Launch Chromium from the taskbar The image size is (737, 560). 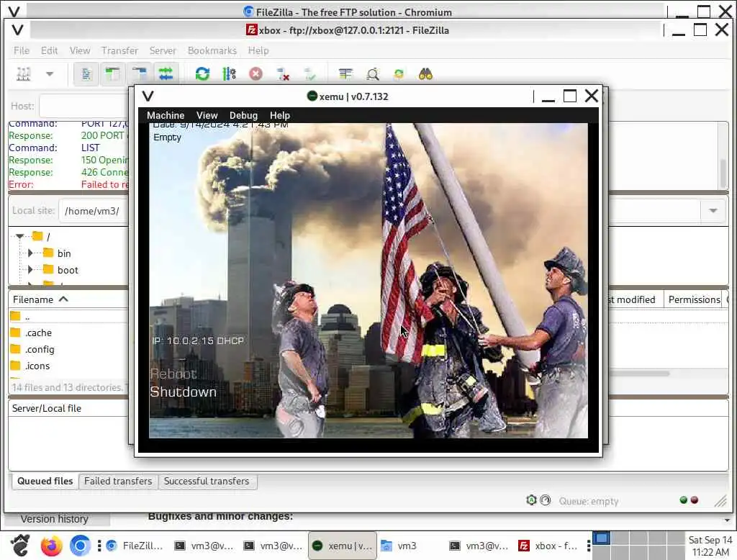click(x=80, y=546)
